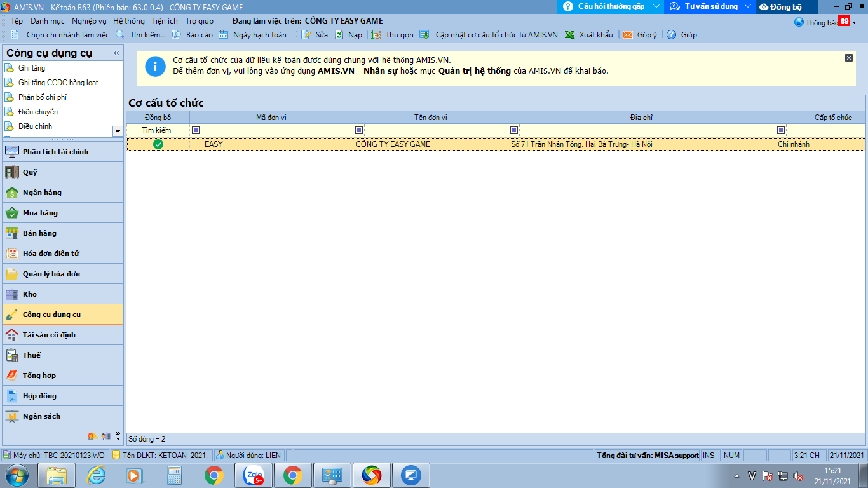This screenshot has height=488, width=868.
Task: Sort by Địa chỉ column header
Action: click(x=642, y=118)
